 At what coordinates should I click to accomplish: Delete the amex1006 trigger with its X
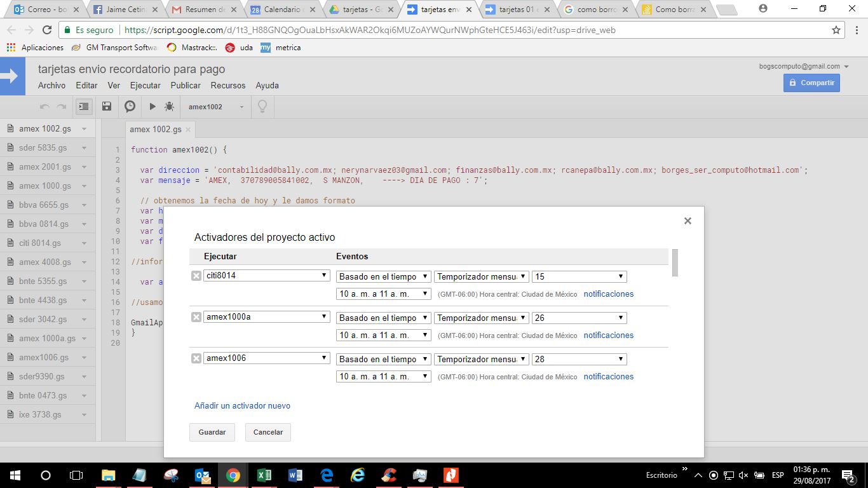tap(196, 358)
